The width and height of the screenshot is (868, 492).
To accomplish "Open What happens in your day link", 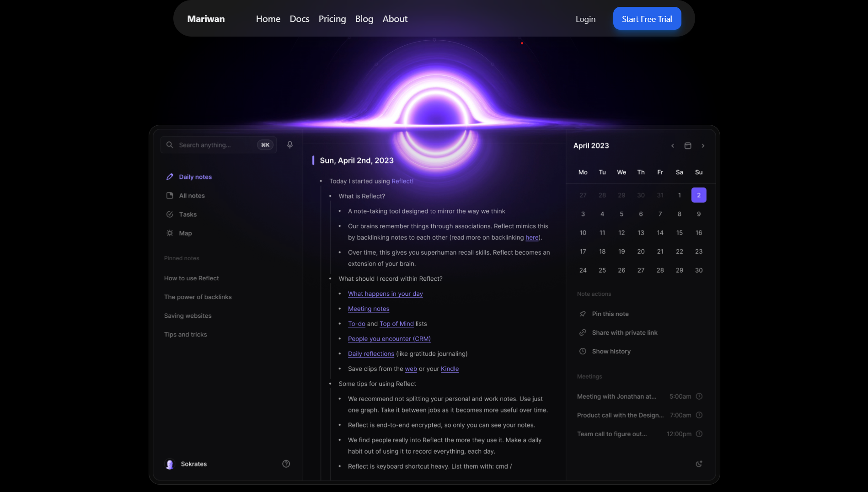I will pos(385,294).
